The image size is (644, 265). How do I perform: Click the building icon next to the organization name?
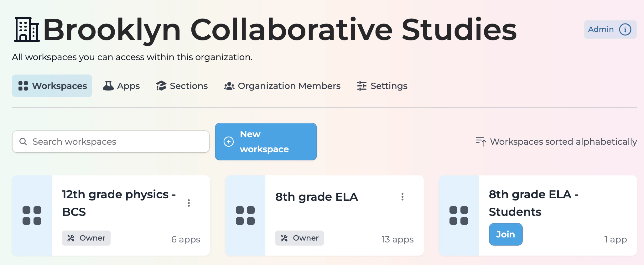(27, 30)
